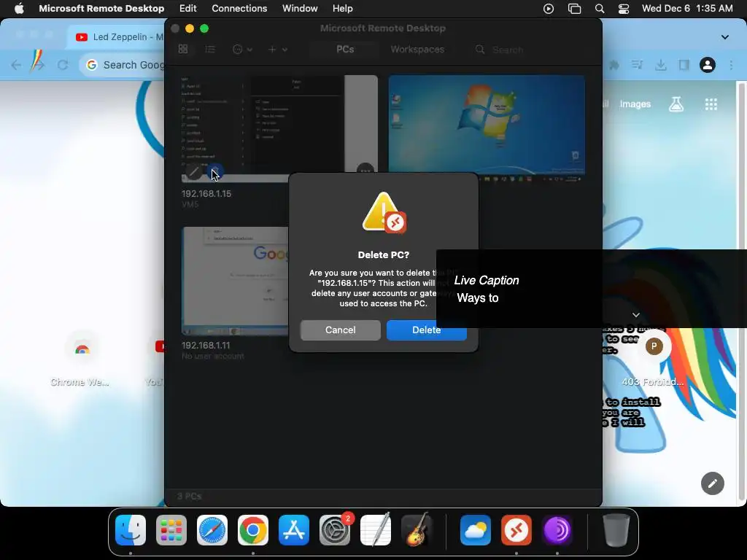
Task: Open GarageBand from the Dock
Action: [417, 529]
